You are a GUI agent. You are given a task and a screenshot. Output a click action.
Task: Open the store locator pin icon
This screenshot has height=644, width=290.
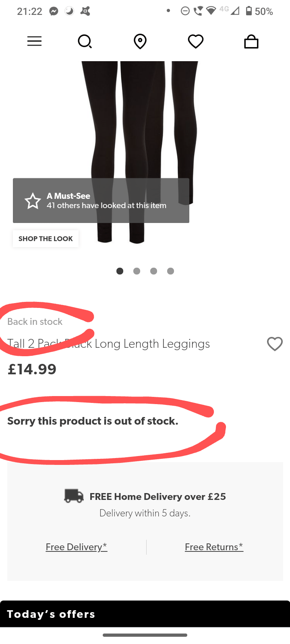click(x=140, y=41)
